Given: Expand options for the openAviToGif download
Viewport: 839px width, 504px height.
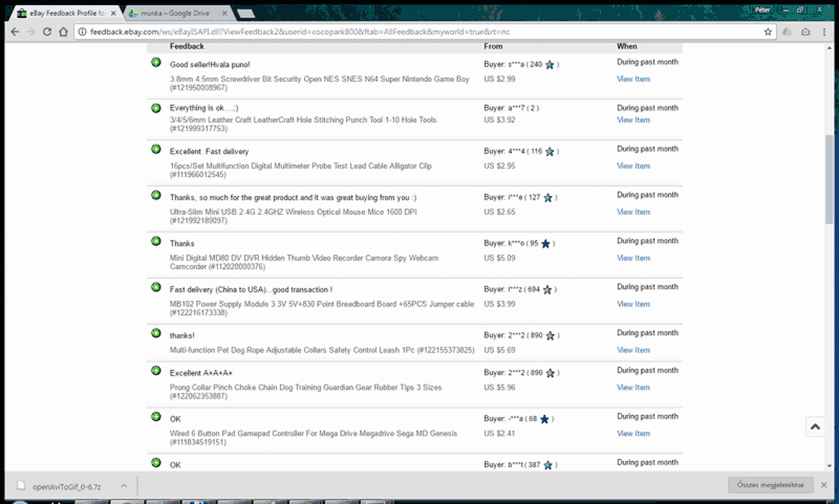Looking at the screenshot, I should pyautogui.click(x=123, y=486).
